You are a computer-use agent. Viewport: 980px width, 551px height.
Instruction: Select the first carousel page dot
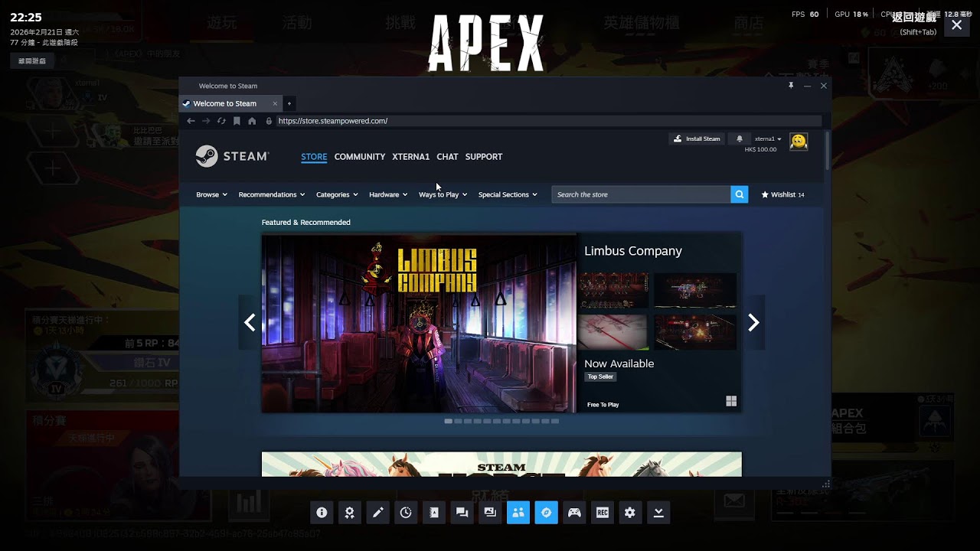(x=449, y=421)
